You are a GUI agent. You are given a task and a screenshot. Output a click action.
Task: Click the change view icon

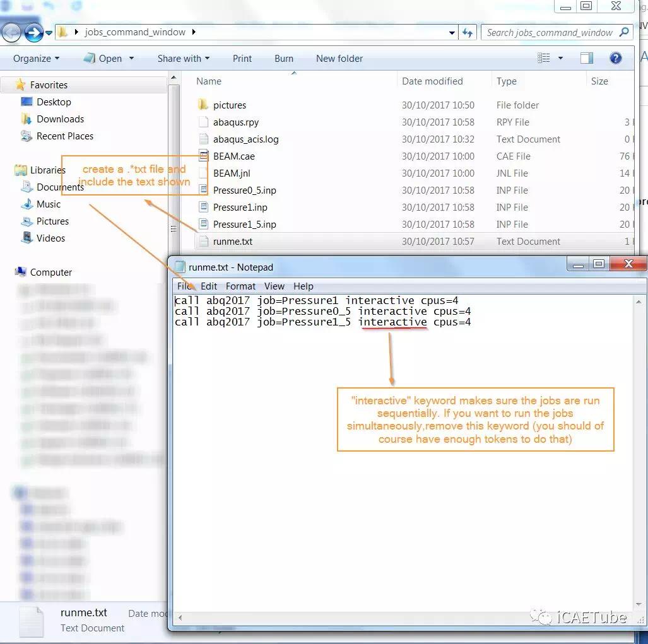543,58
